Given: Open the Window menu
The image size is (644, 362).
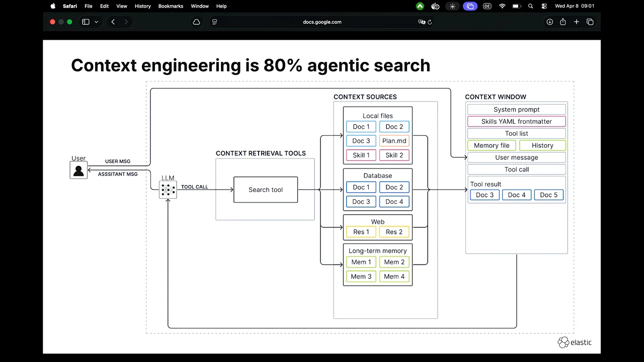Looking at the screenshot, I should click(200, 6).
